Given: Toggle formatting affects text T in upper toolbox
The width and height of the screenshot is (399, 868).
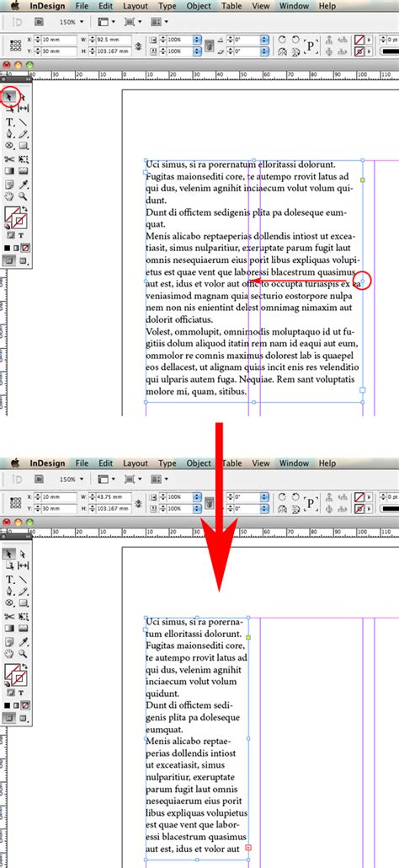Looking at the screenshot, I should [x=21, y=235].
